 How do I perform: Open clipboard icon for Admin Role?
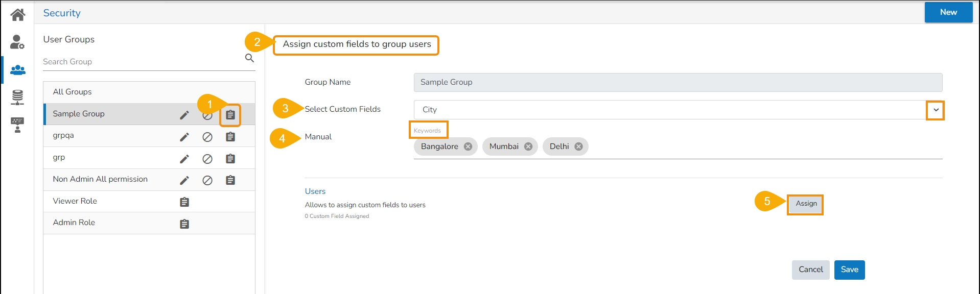184,224
